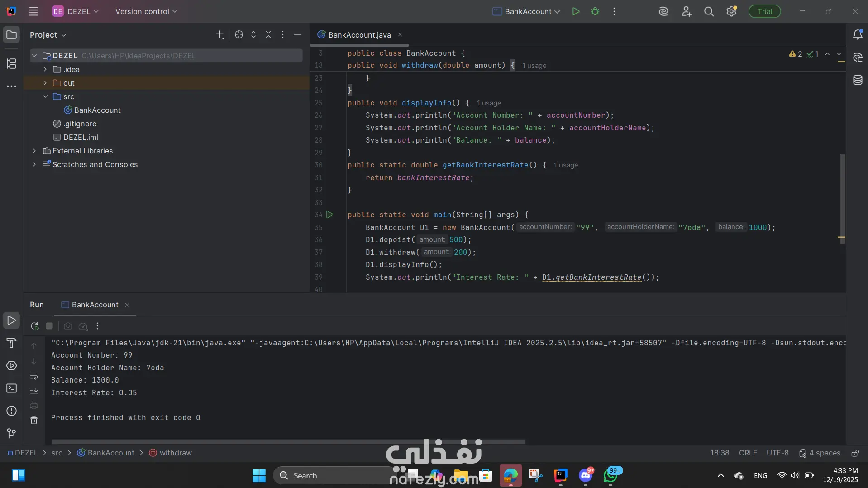
Task: Open the Project tool window
Action: pos(11,35)
